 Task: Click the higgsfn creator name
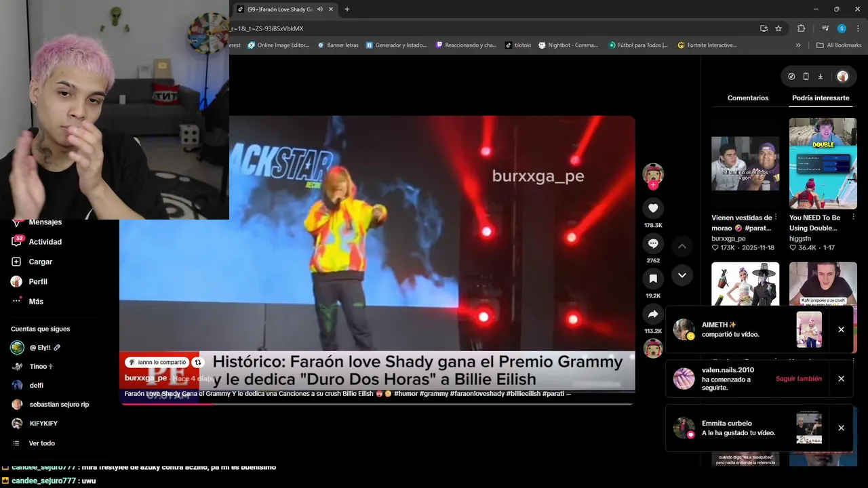[x=803, y=239]
